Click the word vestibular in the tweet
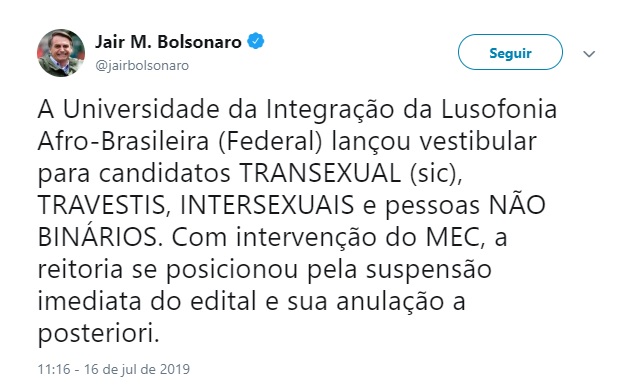631x390 pixels. click(x=478, y=141)
